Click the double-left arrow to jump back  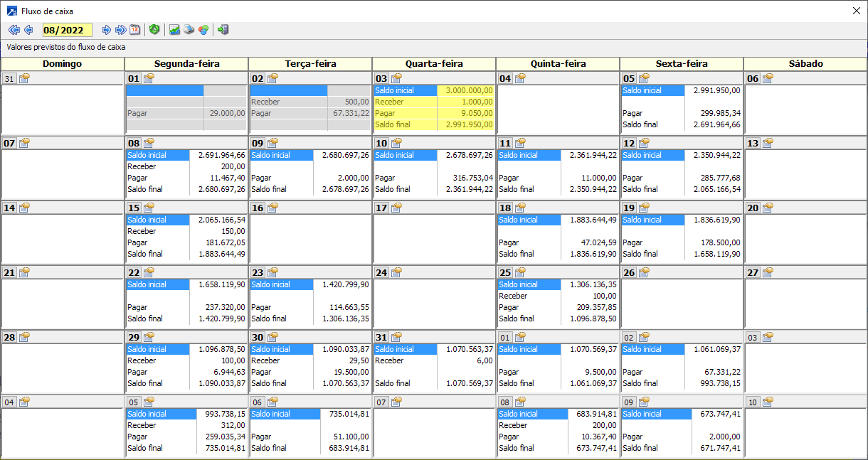(14, 30)
